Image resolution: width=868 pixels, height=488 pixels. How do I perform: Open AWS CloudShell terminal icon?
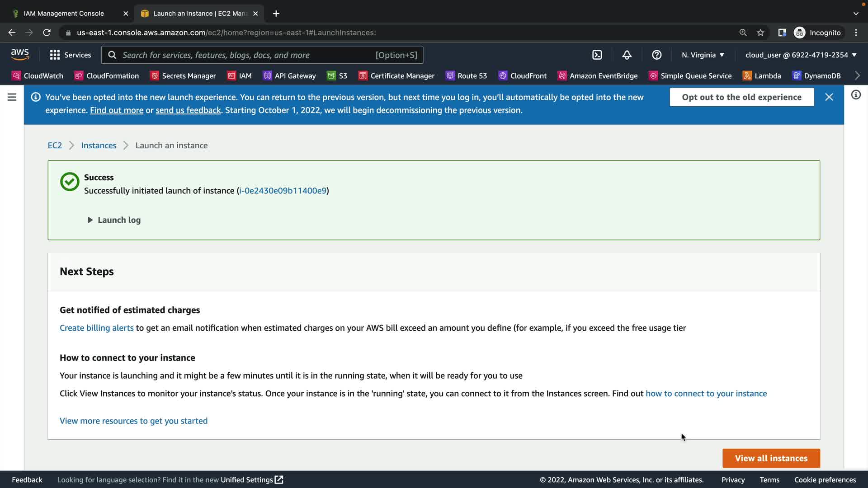(597, 55)
